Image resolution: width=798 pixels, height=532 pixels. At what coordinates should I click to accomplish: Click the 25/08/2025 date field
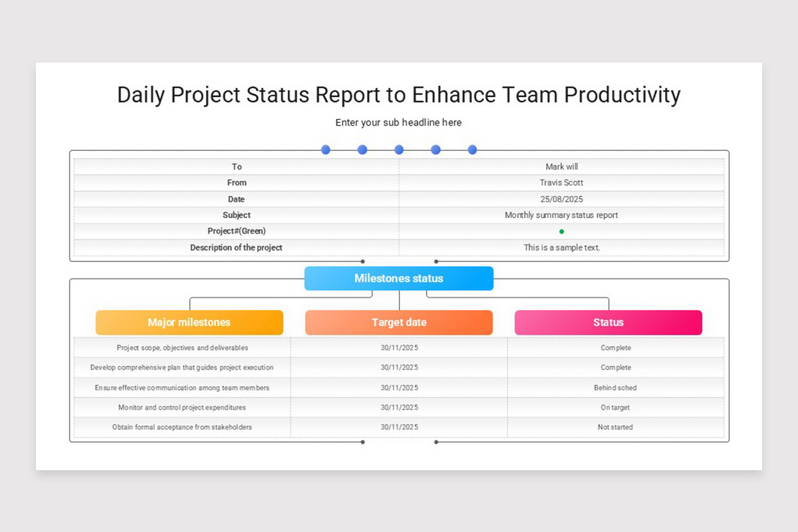click(562, 199)
